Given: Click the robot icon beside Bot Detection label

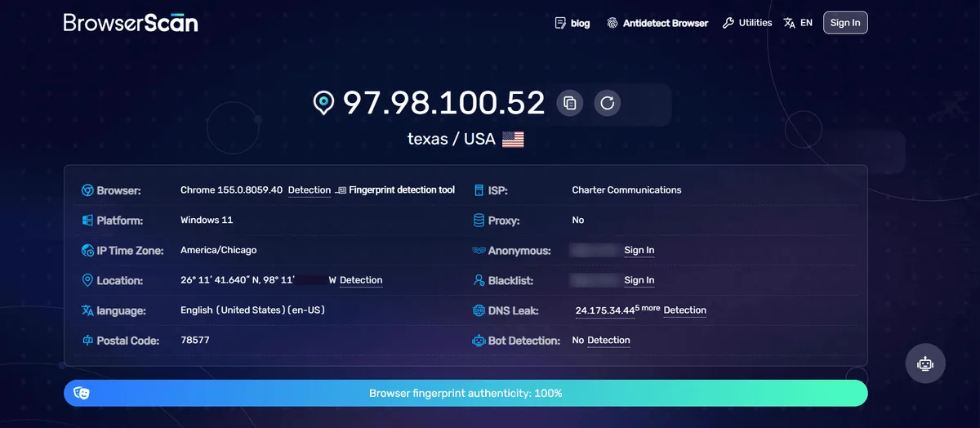Looking at the screenshot, I should [x=479, y=341].
